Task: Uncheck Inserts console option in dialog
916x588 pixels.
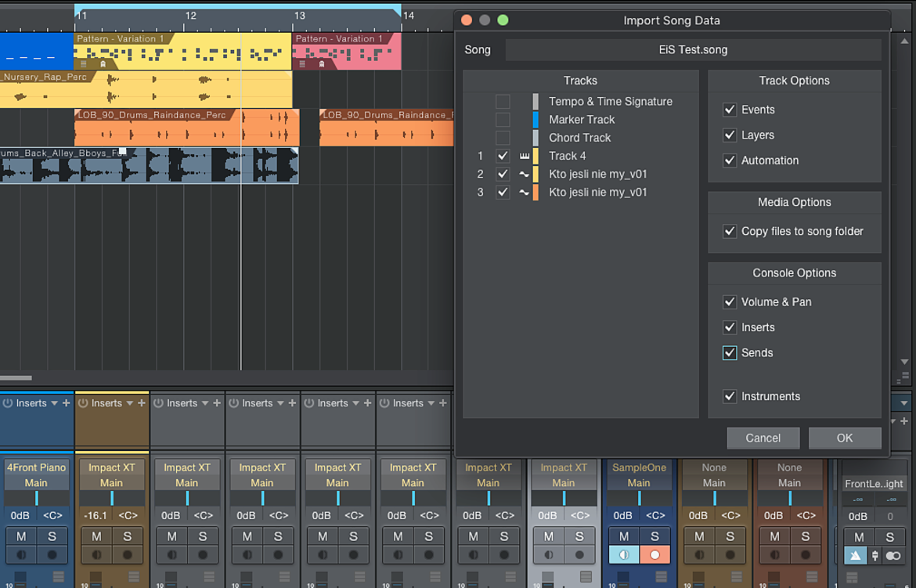Action: [x=730, y=327]
